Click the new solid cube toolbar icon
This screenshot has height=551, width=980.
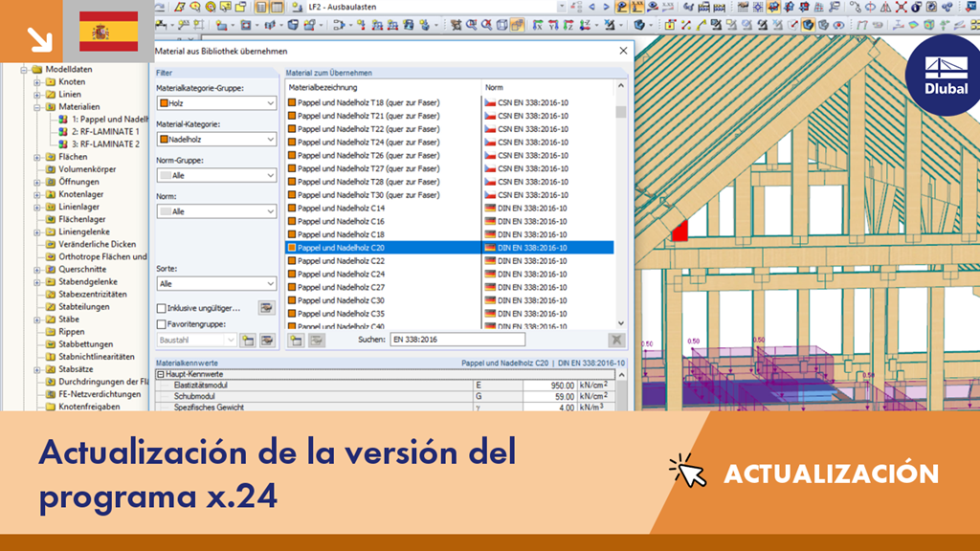293,25
